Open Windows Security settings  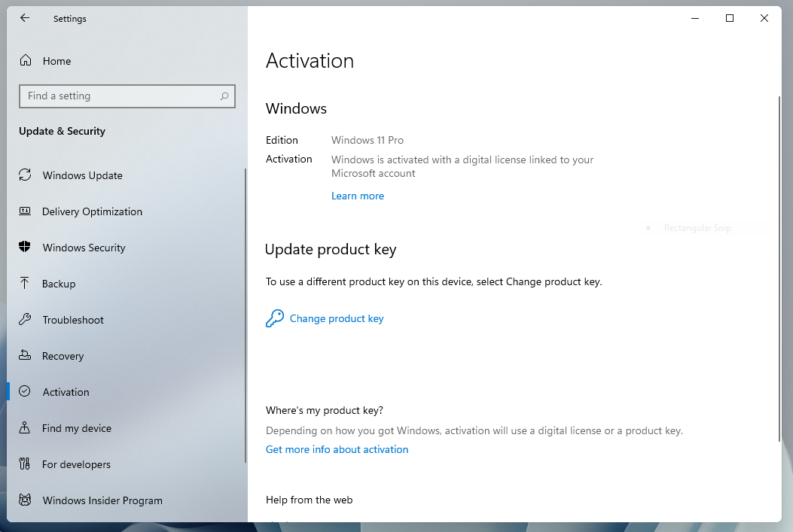tap(127, 248)
